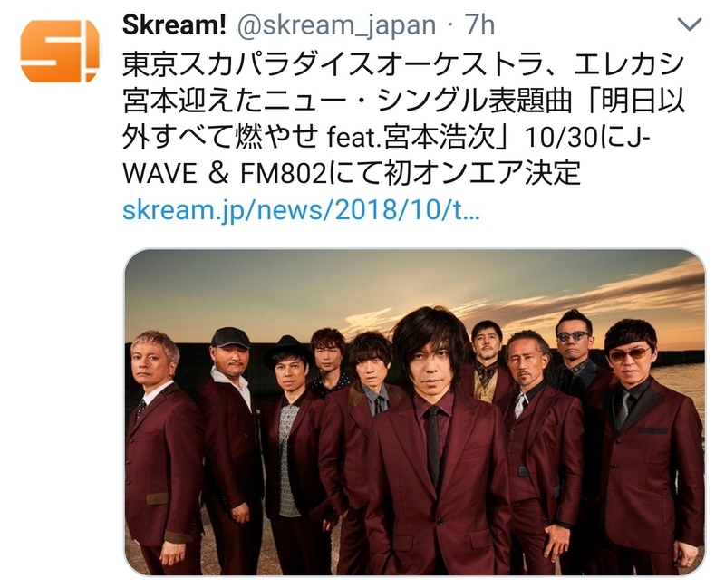Screen dimensions: 725x588
Task: Tap the center man with black tie
Action: [434, 444]
